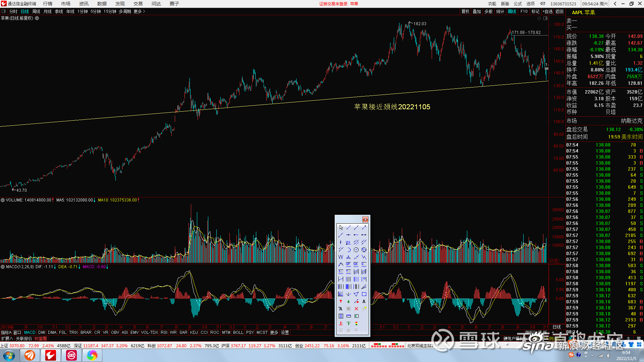Select the red X delete drawings tool

pos(356,309)
